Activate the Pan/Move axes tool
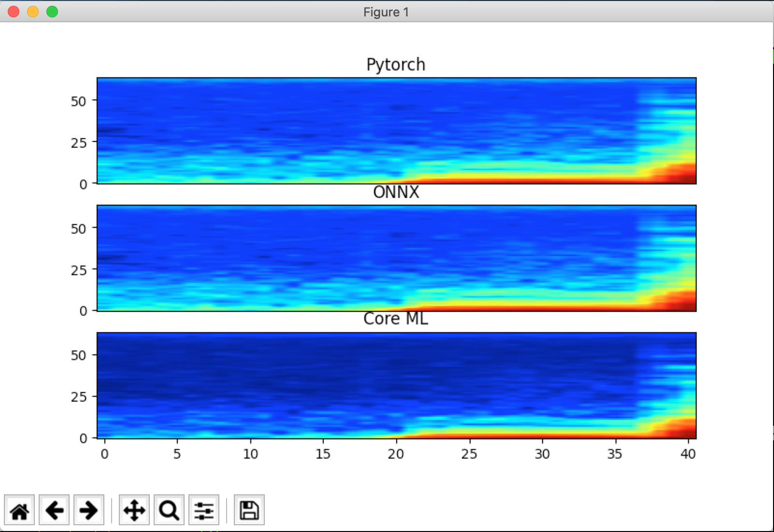Image resolution: width=774 pixels, height=532 pixels. click(x=134, y=510)
